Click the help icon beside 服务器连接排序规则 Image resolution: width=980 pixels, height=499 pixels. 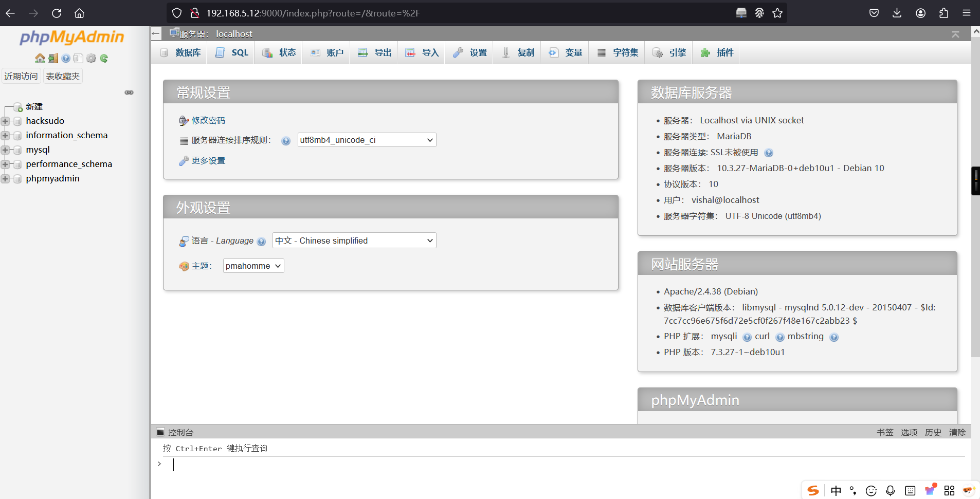(x=286, y=141)
